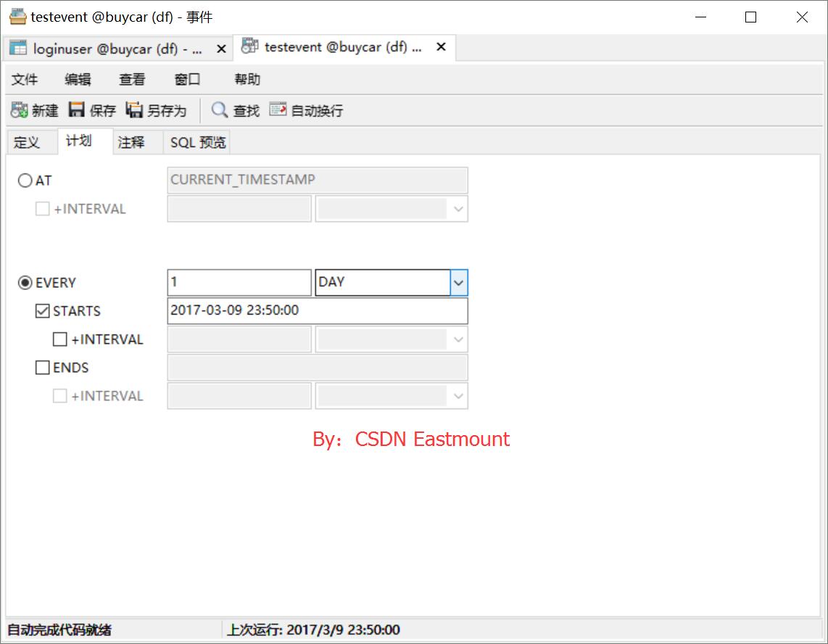Click the 保存 (Save) floppy disk icon
The image size is (828, 644).
point(77,110)
